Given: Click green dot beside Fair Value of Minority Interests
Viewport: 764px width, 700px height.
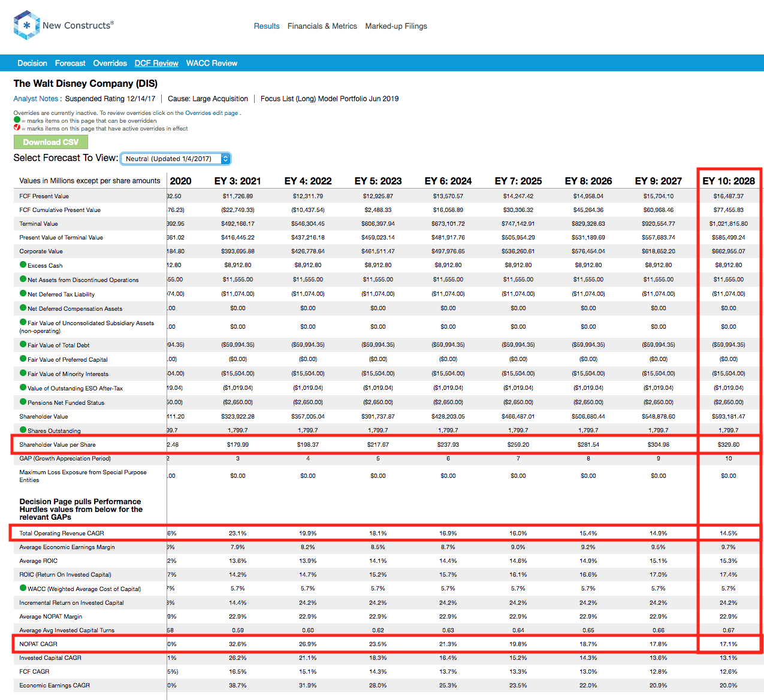Looking at the screenshot, I should click(x=23, y=373).
